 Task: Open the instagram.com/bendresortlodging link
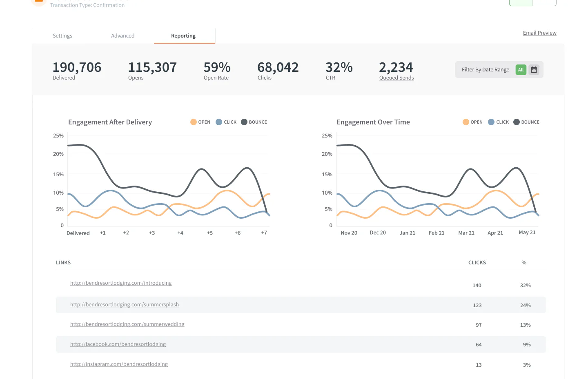click(119, 364)
